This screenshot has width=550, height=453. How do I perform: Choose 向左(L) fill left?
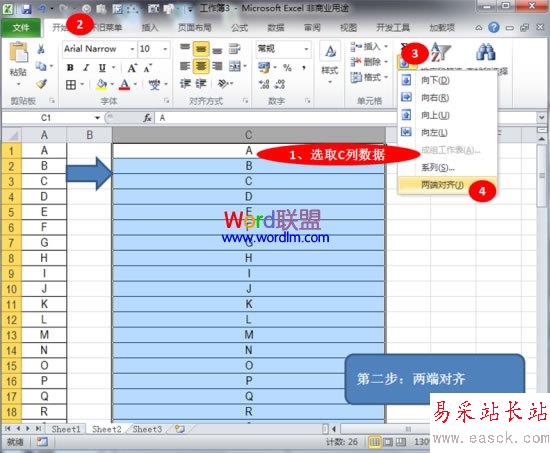[x=448, y=133]
